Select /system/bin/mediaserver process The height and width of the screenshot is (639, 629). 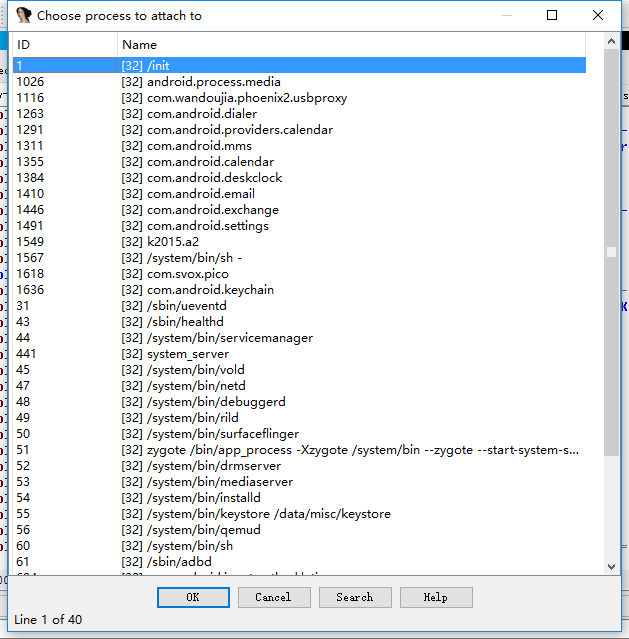tap(300, 482)
